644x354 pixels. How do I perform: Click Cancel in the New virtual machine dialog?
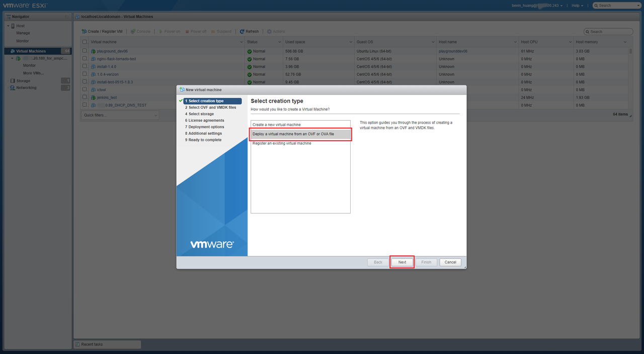point(450,262)
